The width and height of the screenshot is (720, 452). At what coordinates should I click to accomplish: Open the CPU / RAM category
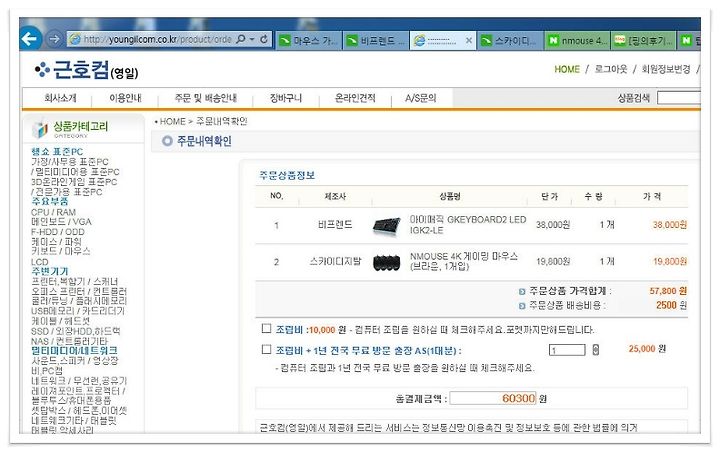point(53,212)
